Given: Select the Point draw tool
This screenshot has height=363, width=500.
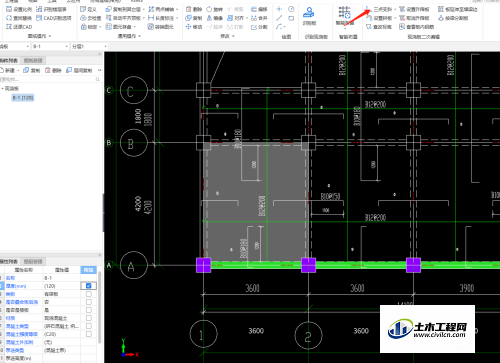Looking at the screenshot, I should (279, 9).
